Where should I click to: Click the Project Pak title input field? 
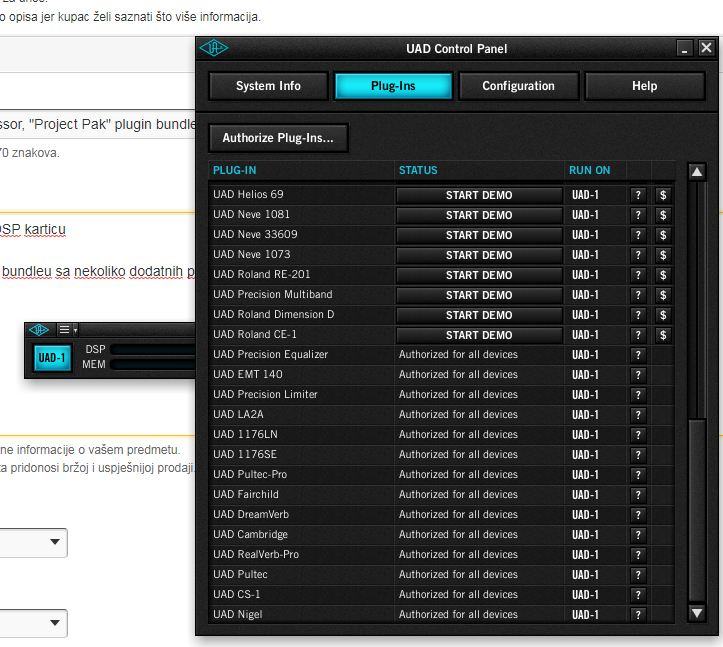point(98,124)
